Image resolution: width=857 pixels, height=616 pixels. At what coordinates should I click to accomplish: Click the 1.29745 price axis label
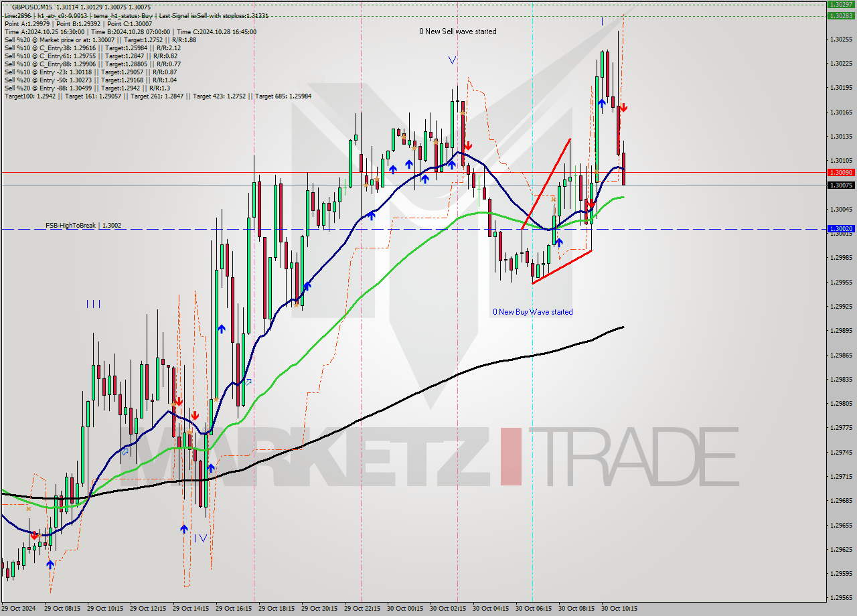click(841, 452)
